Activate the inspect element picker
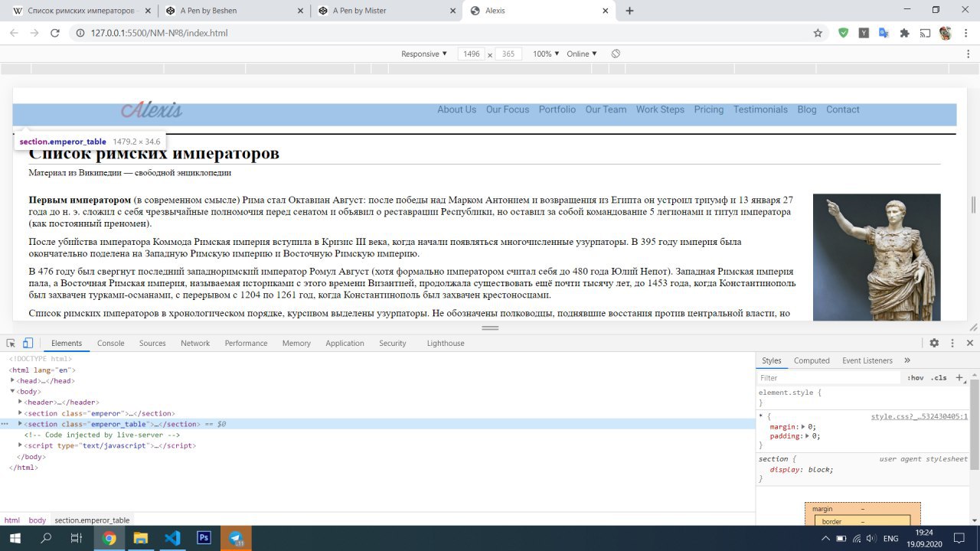Image resolution: width=980 pixels, height=551 pixels. tap(11, 343)
